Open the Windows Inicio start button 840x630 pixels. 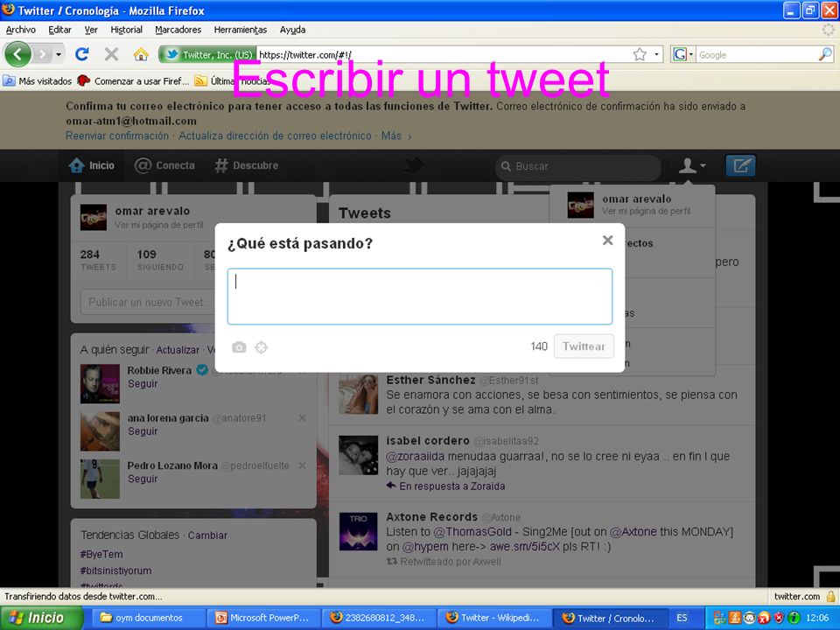pyautogui.click(x=41, y=618)
